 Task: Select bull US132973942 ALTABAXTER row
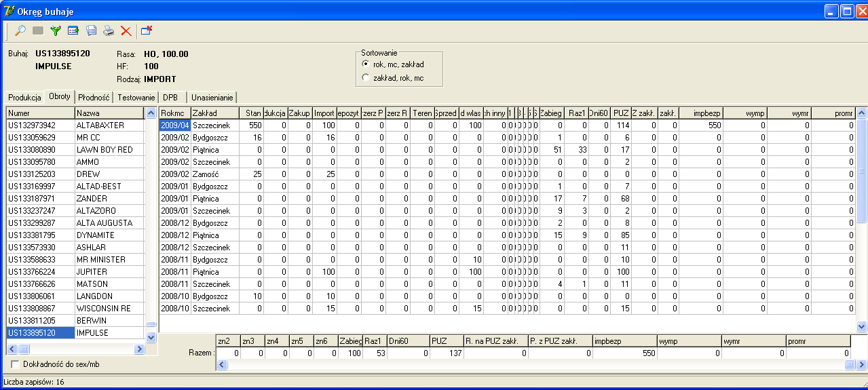76,125
